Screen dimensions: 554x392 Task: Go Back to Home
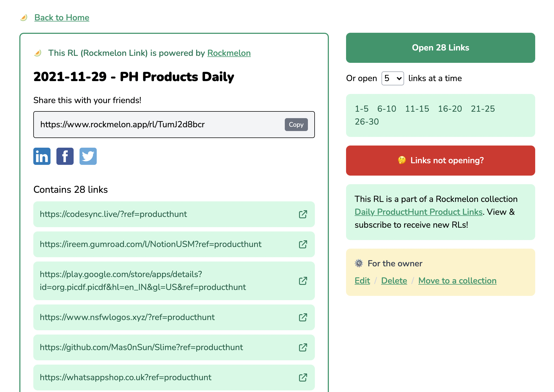62,17
